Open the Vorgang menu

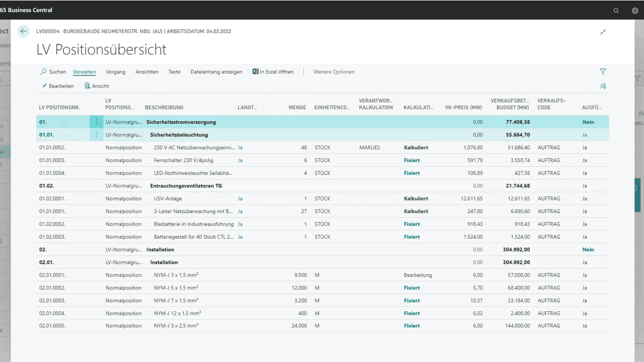pos(116,72)
